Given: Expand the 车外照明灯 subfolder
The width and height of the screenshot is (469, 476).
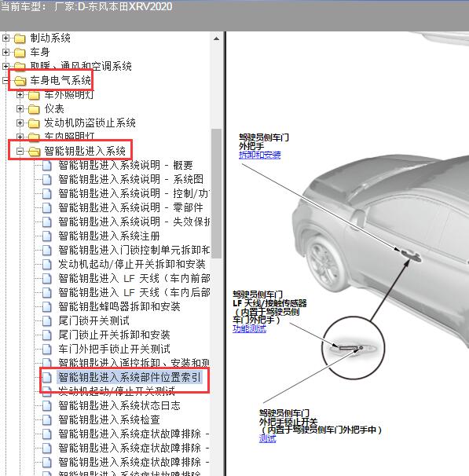Looking at the screenshot, I should coord(20,95).
